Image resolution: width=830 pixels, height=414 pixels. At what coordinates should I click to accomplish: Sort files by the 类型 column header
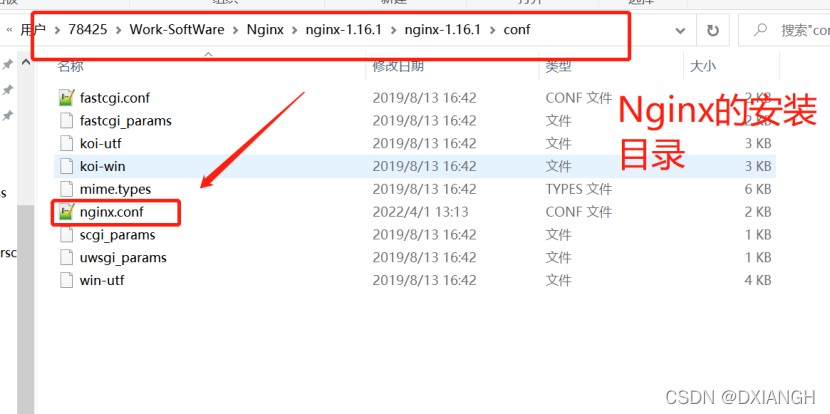[558, 66]
